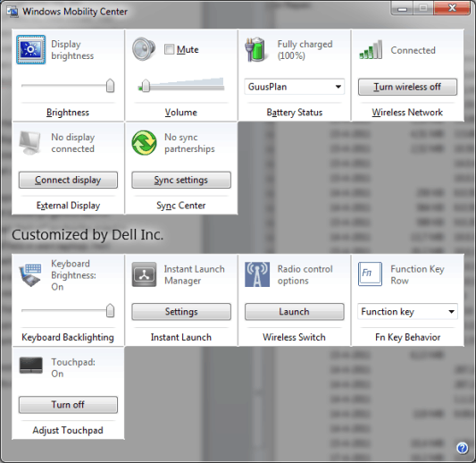Viewport: 476px width, 463px height.
Task: Click the Sync Center label
Action: 181,206
